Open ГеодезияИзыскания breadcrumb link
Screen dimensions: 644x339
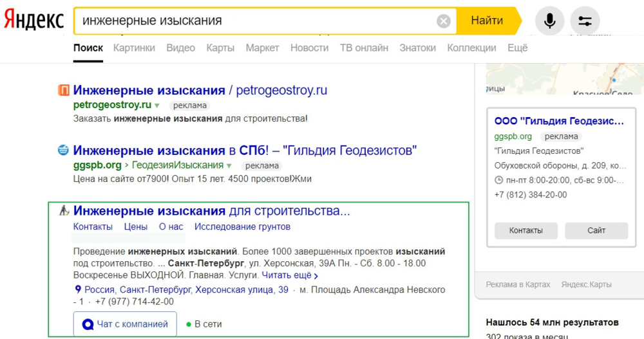pos(178,165)
